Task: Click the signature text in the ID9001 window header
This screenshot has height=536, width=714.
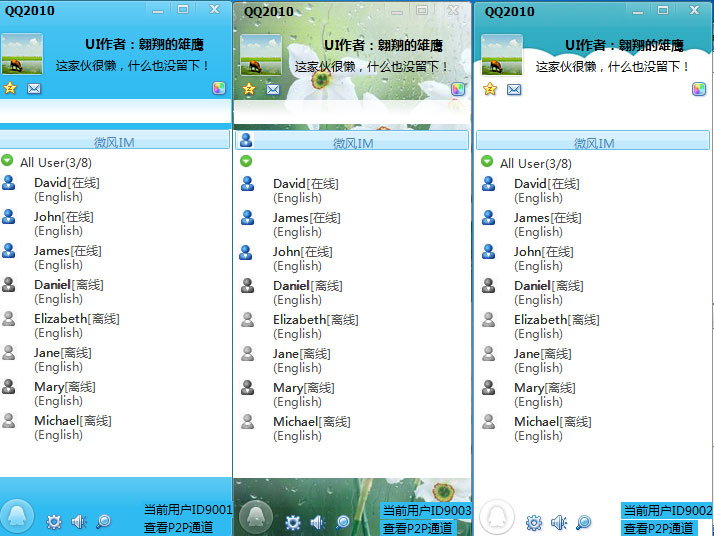Action: tap(132, 66)
